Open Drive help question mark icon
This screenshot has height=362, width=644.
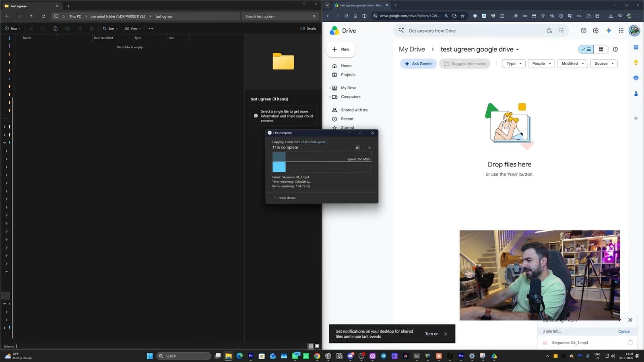click(x=583, y=31)
